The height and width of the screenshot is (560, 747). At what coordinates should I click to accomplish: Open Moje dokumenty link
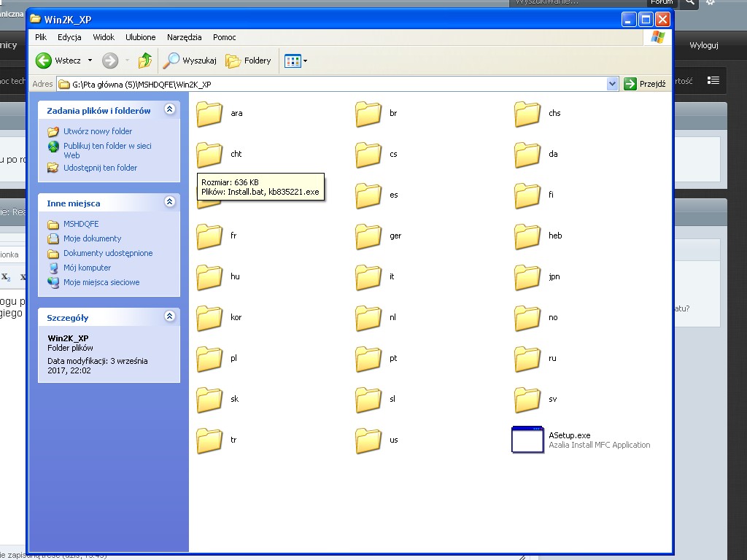pyautogui.click(x=92, y=238)
